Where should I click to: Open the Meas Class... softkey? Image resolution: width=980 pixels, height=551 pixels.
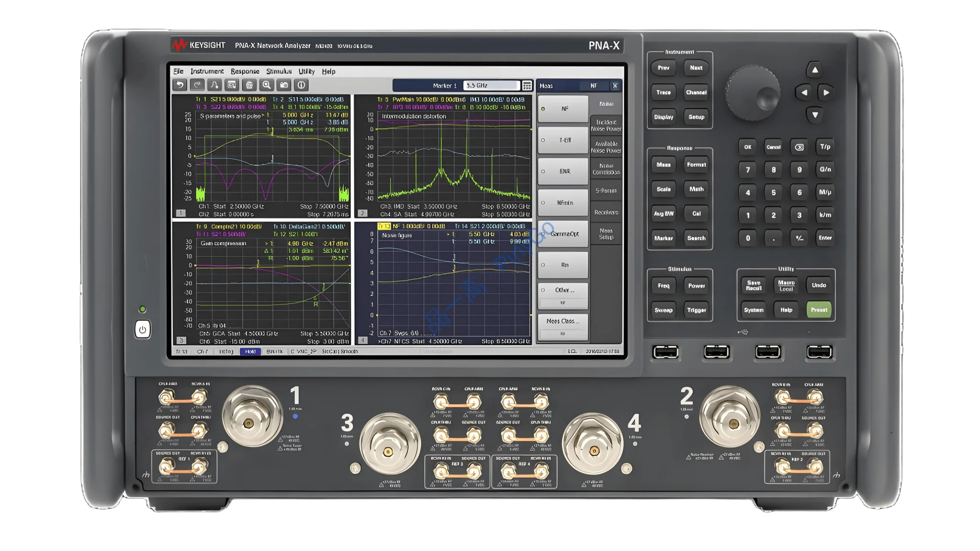tap(563, 327)
